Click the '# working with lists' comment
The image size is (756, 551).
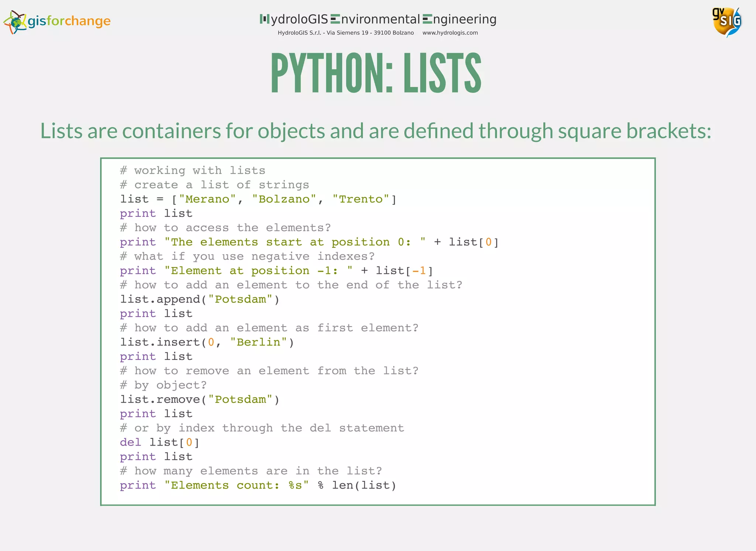tap(193, 170)
